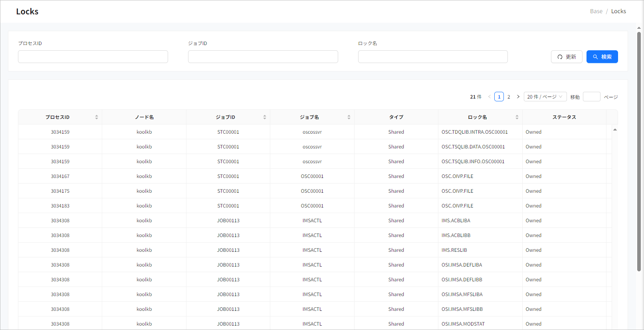Focus the ロック名 filter input field
The width and height of the screenshot is (644, 330).
click(x=433, y=57)
